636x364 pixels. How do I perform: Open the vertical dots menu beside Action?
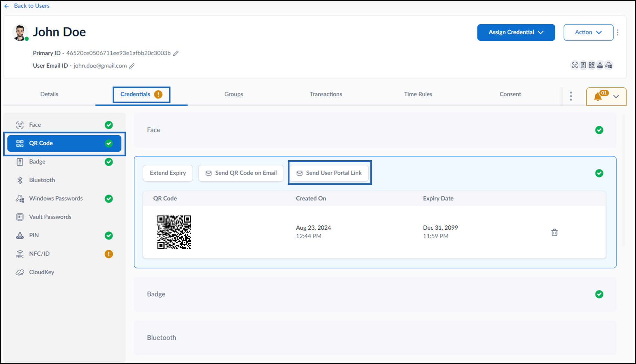pos(618,32)
